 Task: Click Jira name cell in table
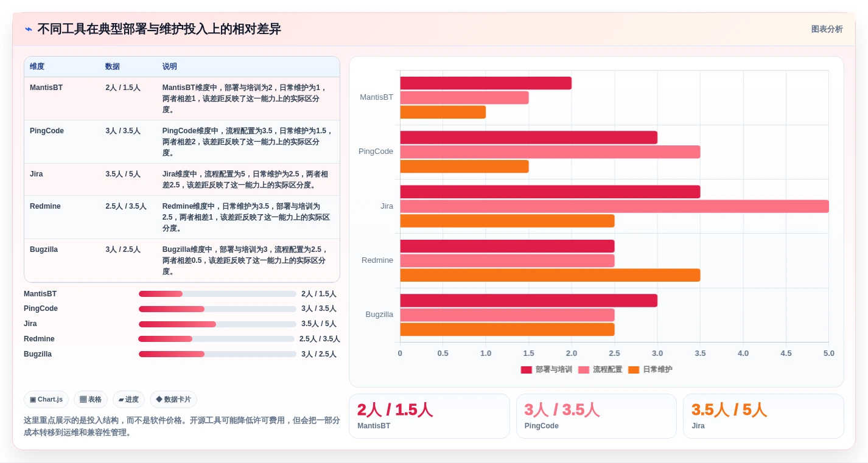37,174
